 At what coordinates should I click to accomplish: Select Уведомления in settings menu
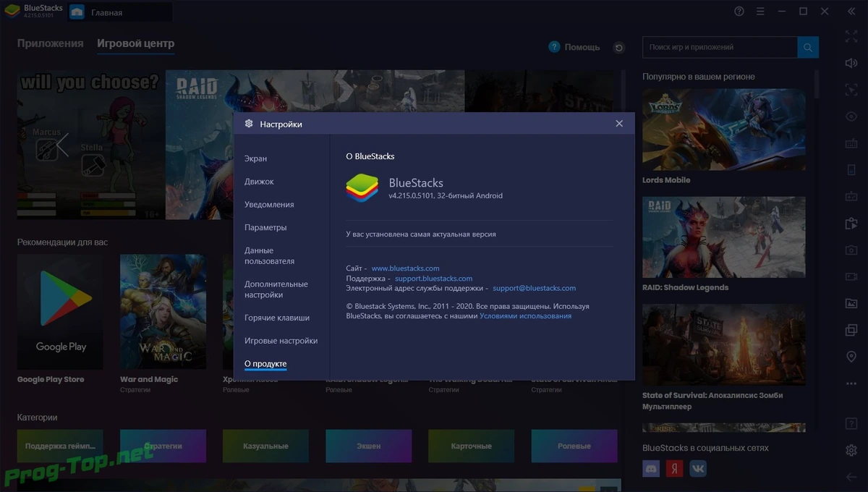pos(269,205)
